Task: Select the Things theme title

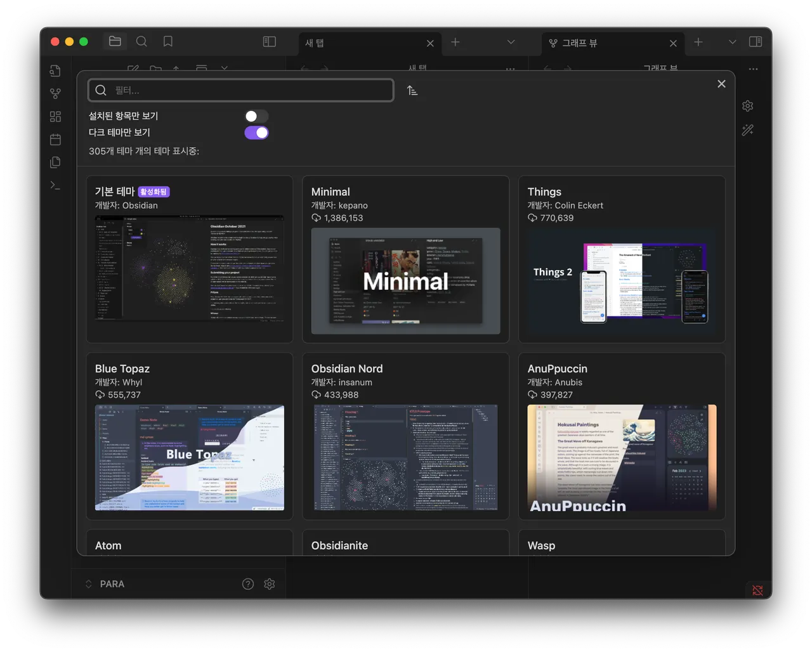Action: [x=544, y=192]
